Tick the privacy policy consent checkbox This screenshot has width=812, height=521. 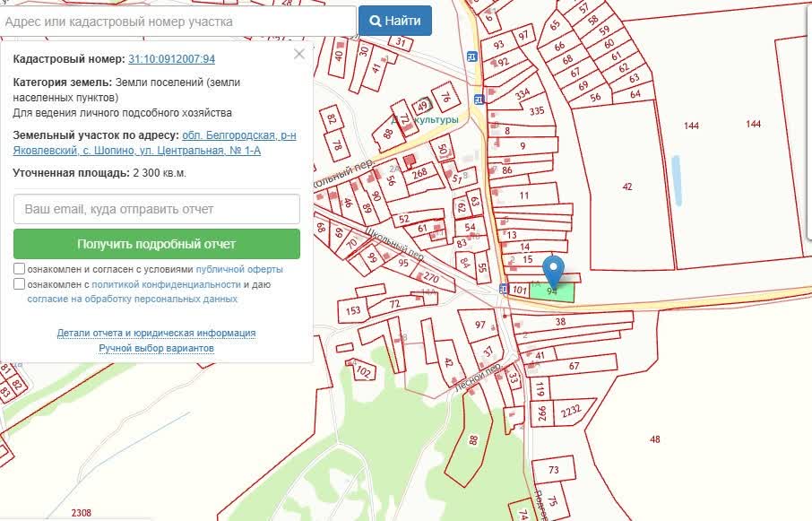pos(20,284)
